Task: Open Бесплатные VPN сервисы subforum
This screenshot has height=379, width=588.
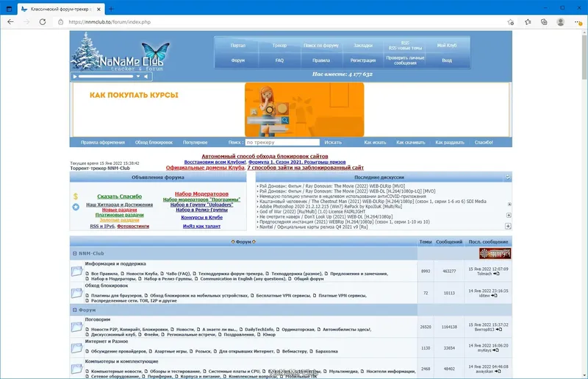Action: click(283, 296)
